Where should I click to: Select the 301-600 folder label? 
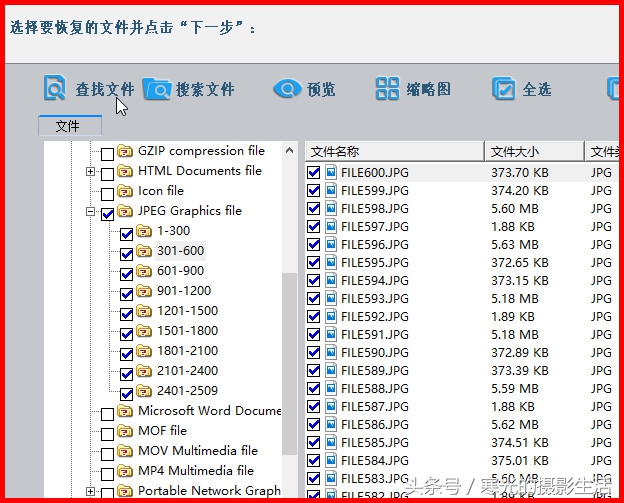click(x=180, y=251)
